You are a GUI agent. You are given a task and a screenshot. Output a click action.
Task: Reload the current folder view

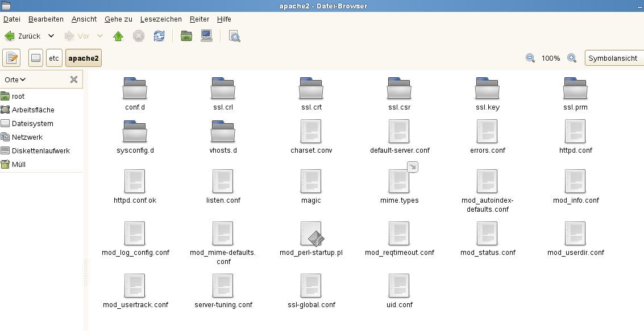click(159, 36)
